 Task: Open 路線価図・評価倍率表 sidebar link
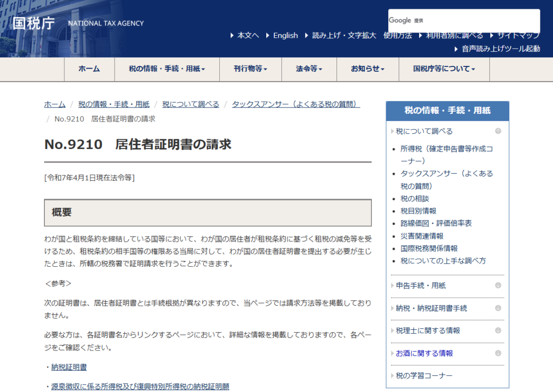(x=436, y=224)
